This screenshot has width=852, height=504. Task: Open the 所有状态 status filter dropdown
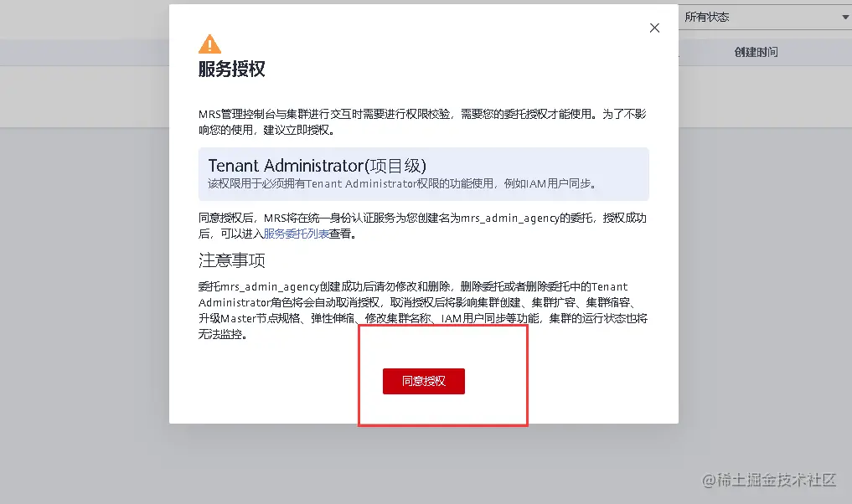tap(765, 17)
